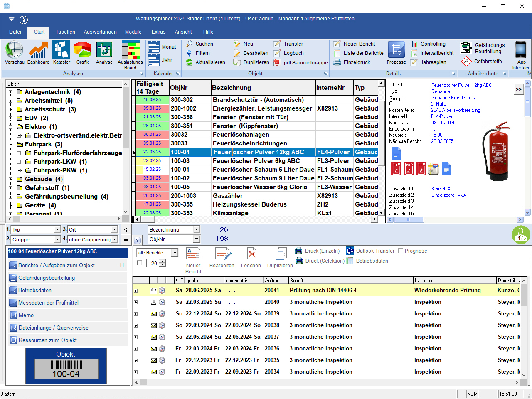Open pdf Sammelmappe
Image resolution: width=532 pixels, height=399 pixels.
tap(300, 63)
